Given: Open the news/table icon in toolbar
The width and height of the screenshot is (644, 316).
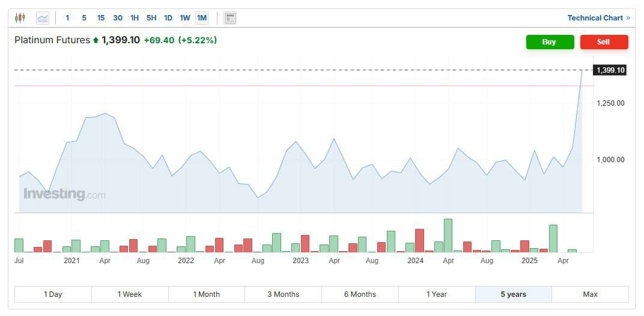Looking at the screenshot, I should (230, 17).
